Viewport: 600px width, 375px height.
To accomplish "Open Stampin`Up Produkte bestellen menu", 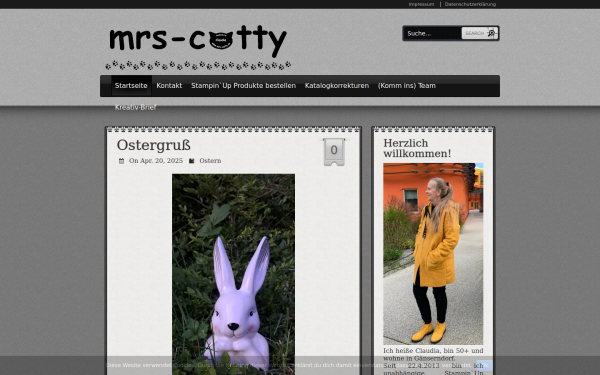I will pyautogui.click(x=243, y=86).
